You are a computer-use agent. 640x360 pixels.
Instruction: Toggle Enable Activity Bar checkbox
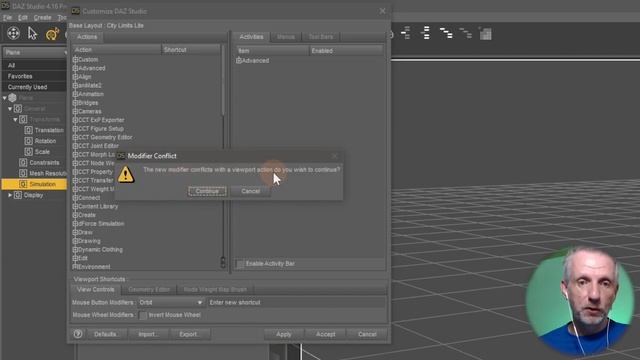click(x=240, y=264)
